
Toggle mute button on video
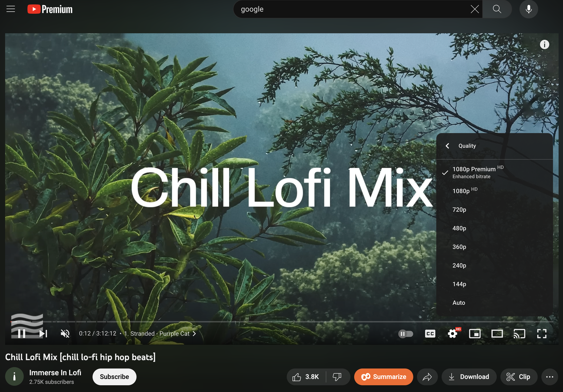[x=65, y=333]
